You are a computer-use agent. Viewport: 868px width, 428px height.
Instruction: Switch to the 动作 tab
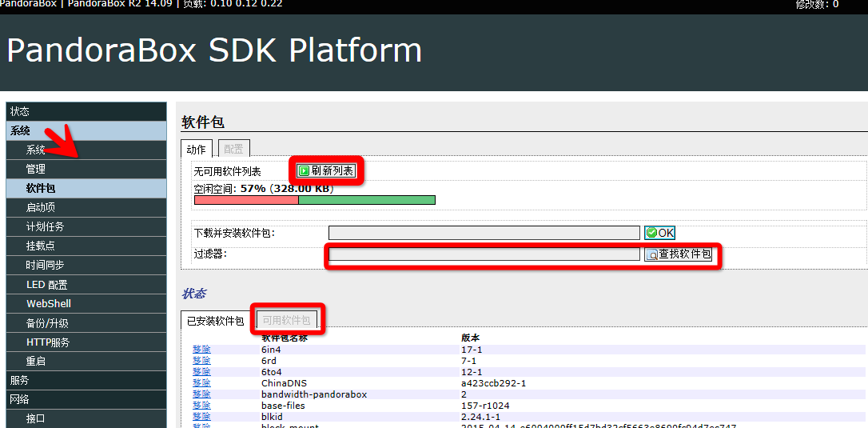pyautogui.click(x=196, y=149)
